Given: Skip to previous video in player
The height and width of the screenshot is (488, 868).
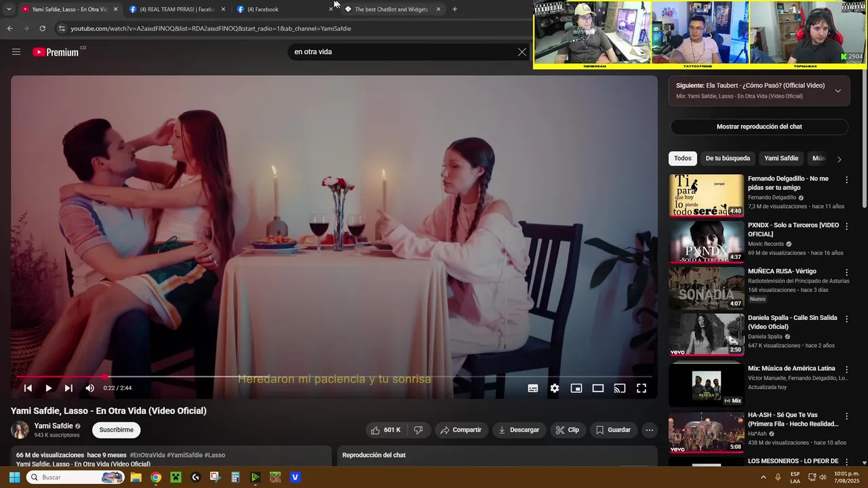Looking at the screenshot, I should (28, 388).
